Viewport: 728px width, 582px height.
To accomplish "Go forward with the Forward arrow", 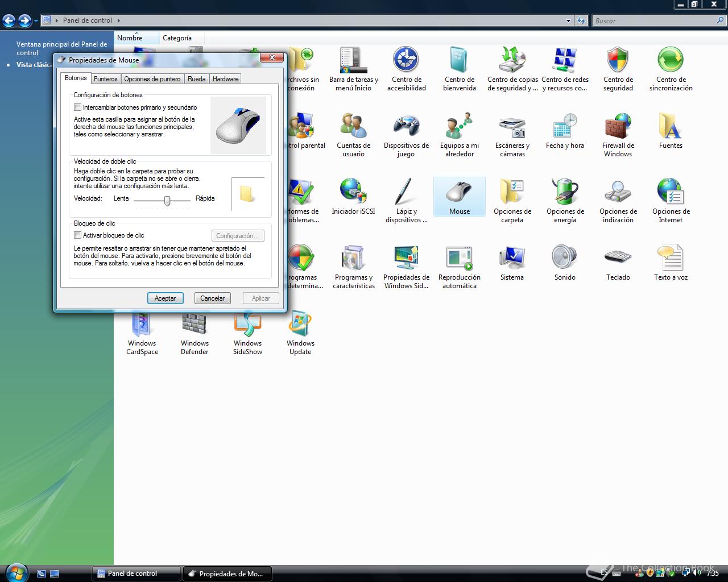I will point(24,21).
